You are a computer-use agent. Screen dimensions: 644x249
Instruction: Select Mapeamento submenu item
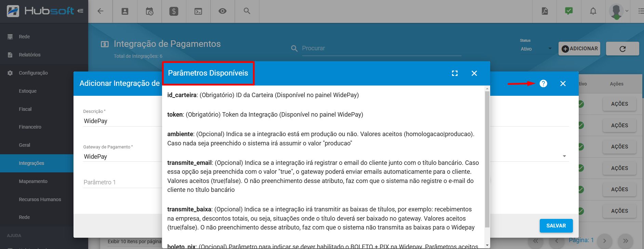[33, 181]
